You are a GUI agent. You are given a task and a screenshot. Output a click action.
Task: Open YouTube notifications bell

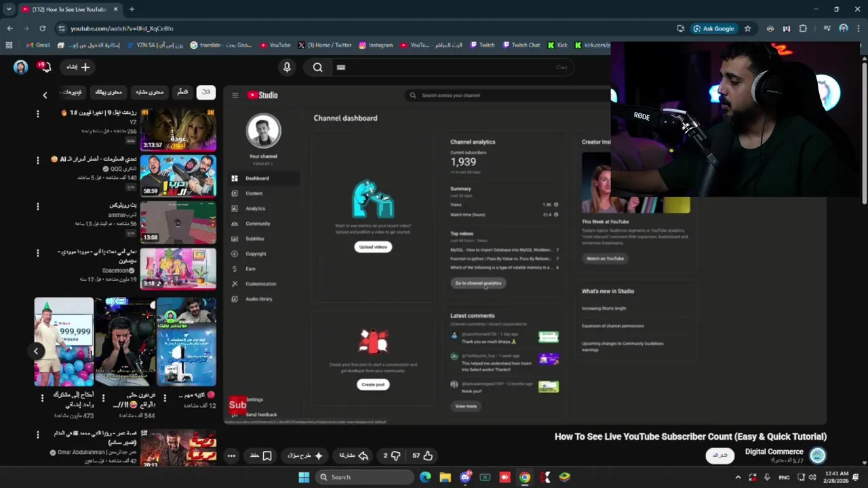[x=45, y=67]
